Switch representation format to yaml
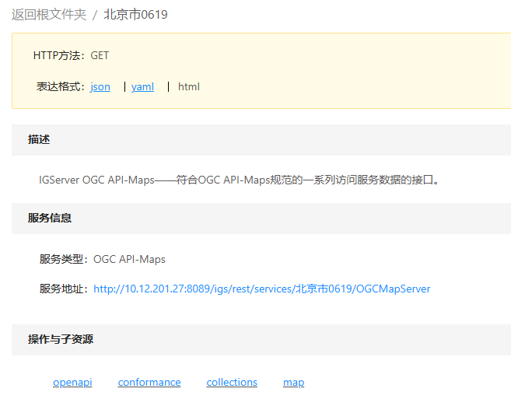This screenshot has width=511, height=420. click(x=142, y=86)
